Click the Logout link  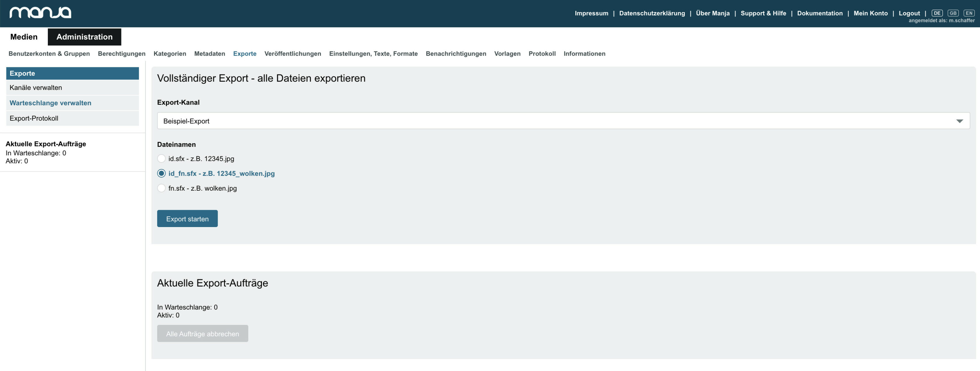tap(909, 13)
